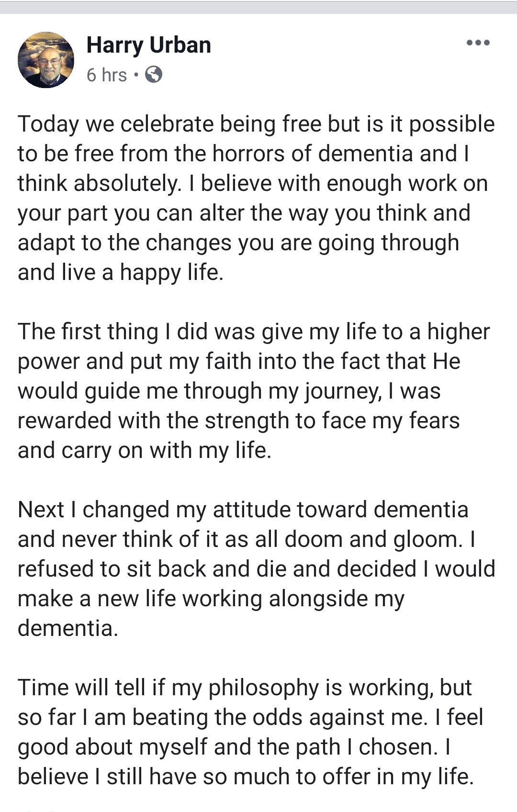Open the Harry Urban profile name link
Screen dimensions: 517x812
click(148, 45)
